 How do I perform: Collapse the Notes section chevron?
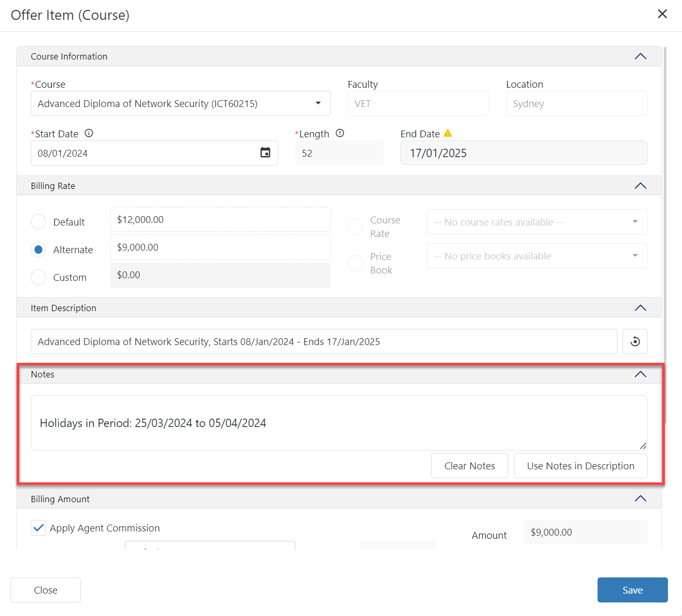point(640,374)
